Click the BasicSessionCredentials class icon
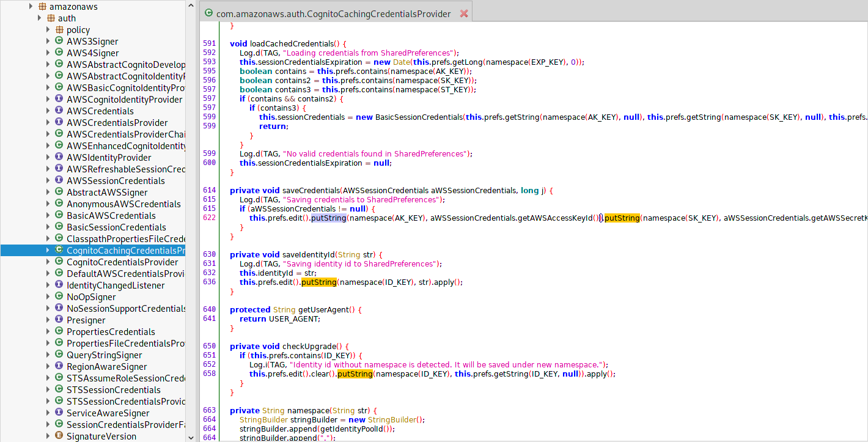868x442 pixels. (59, 227)
